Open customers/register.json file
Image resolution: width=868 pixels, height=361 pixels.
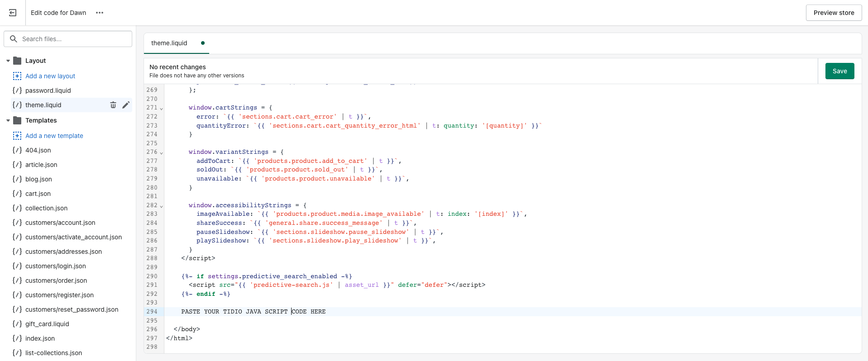point(59,295)
